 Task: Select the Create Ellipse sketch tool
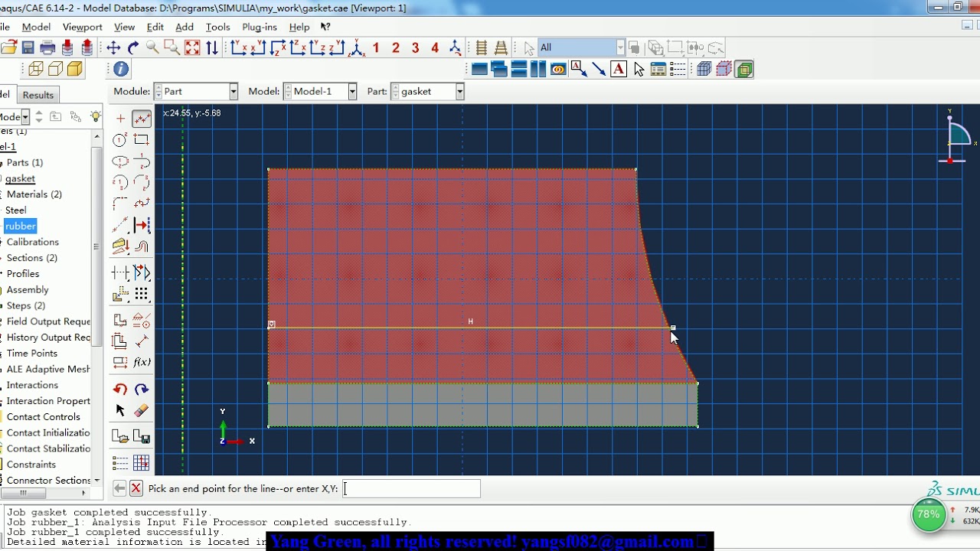(x=120, y=161)
